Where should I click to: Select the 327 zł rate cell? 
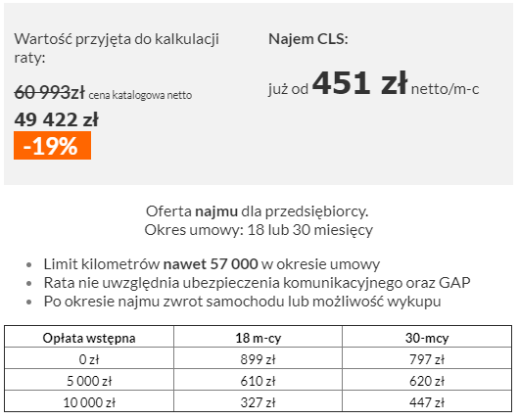click(x=259, y=402)
